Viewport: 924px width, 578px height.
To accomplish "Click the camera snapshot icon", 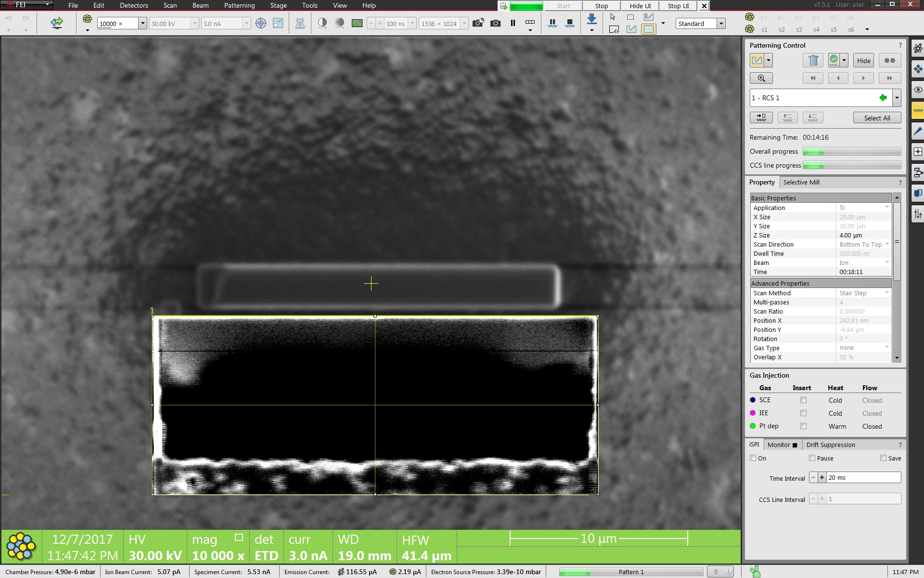I will coord(495,23).
